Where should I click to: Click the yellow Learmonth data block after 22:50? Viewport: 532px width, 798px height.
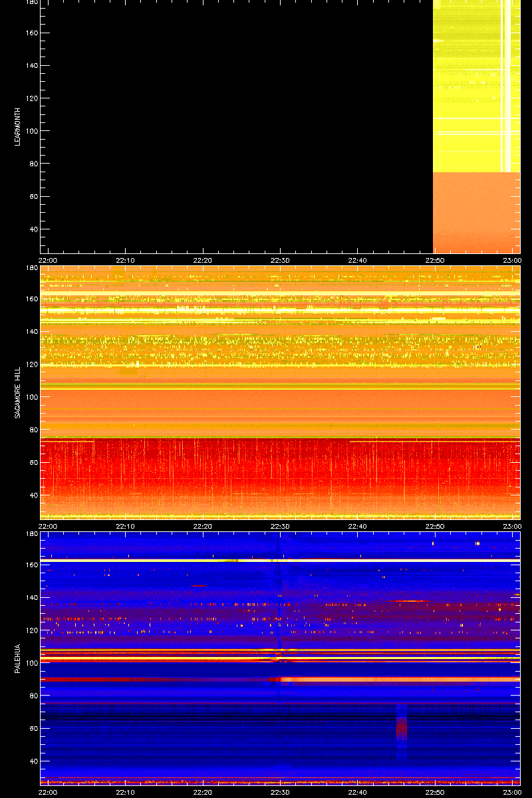click(476, 86)
